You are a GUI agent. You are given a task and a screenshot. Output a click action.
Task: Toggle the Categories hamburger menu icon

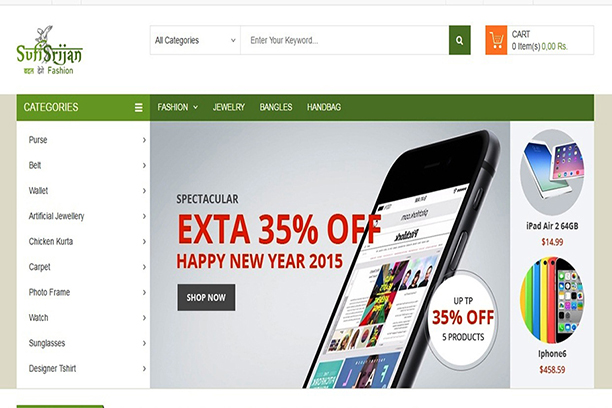[x=139, y=107]
